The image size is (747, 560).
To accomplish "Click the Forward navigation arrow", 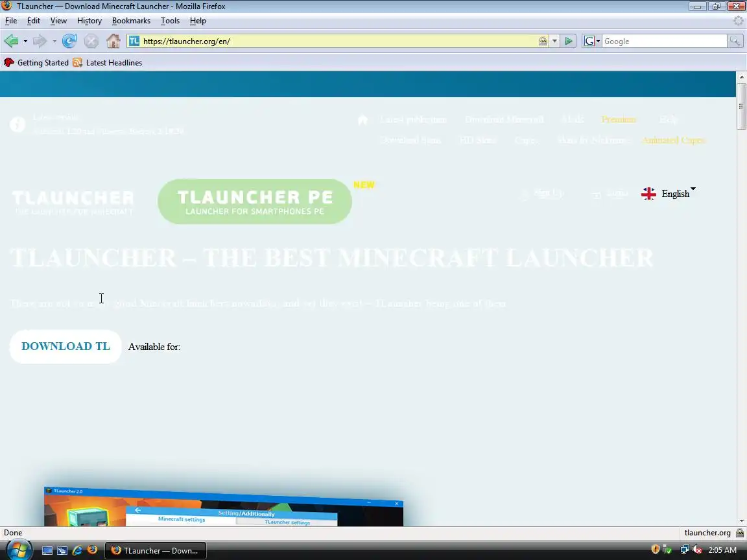I will [40, 41].
